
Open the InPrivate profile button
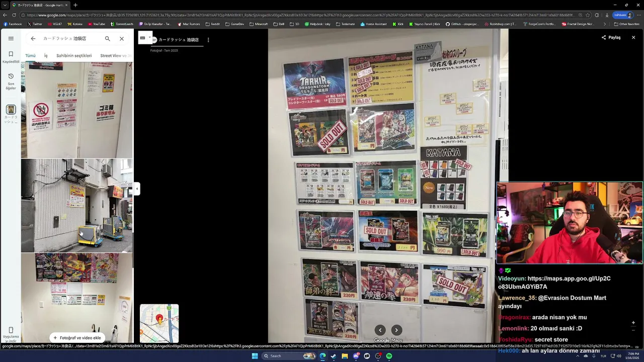tap(623, 15)
